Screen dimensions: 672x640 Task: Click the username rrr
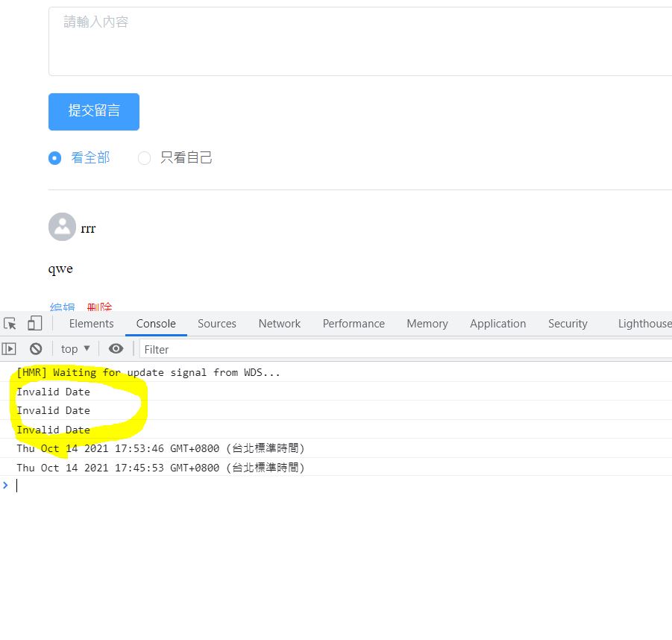[x=88, y=228]
